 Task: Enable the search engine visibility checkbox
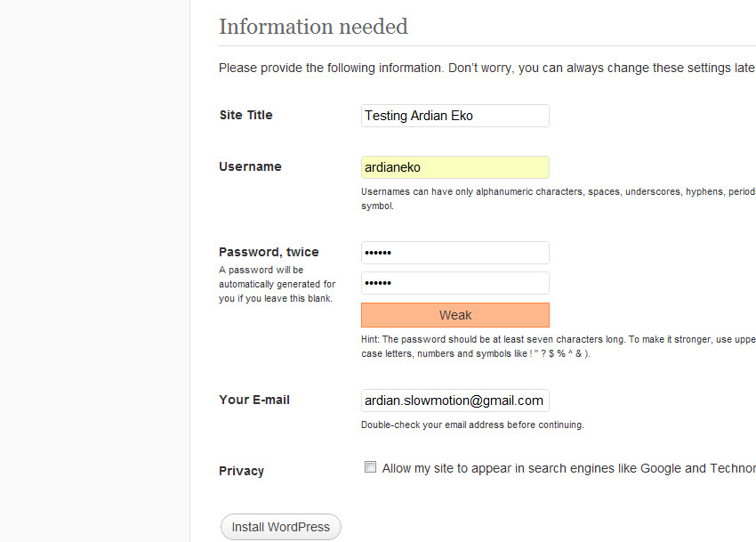370,467
